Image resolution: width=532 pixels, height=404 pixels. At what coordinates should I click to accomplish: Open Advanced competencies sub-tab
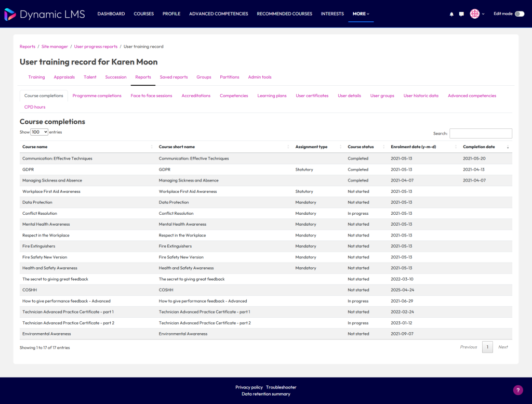[472, 96]
